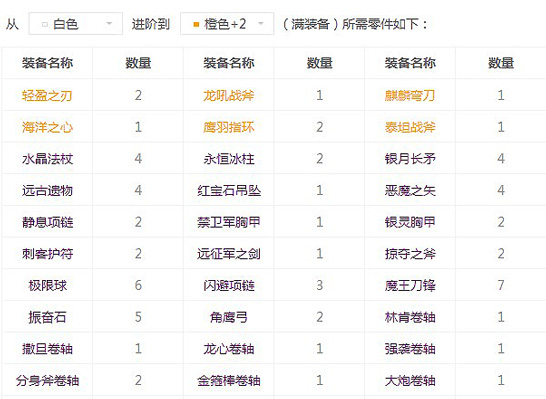
Task: Select the 远征军之剑 cell
Action: click(x=229, y=253)
